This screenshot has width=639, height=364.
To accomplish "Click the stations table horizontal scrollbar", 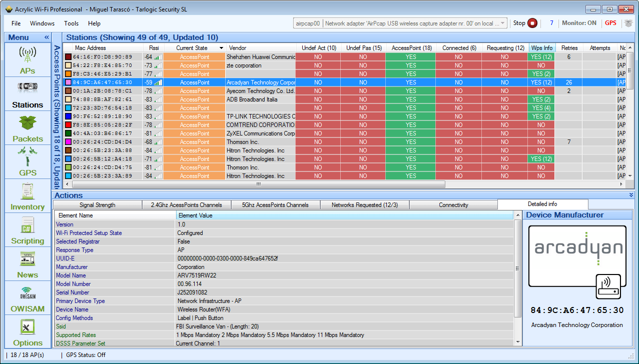I will [258, 184].
